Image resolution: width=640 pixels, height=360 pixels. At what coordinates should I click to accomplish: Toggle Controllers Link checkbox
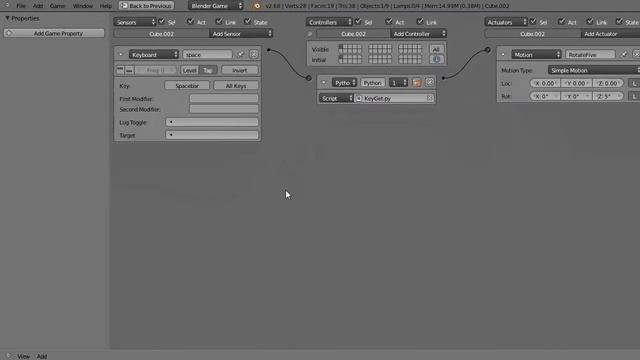420,22
